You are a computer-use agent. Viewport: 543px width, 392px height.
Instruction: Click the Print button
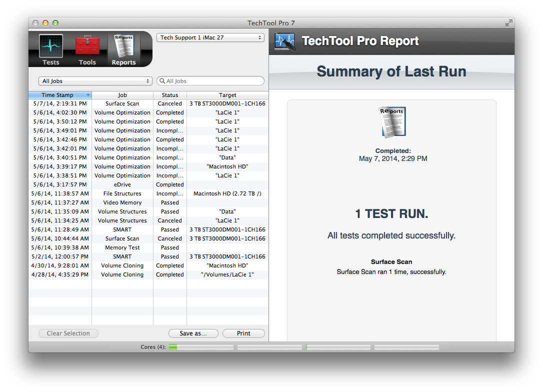(x=243, y=333)
